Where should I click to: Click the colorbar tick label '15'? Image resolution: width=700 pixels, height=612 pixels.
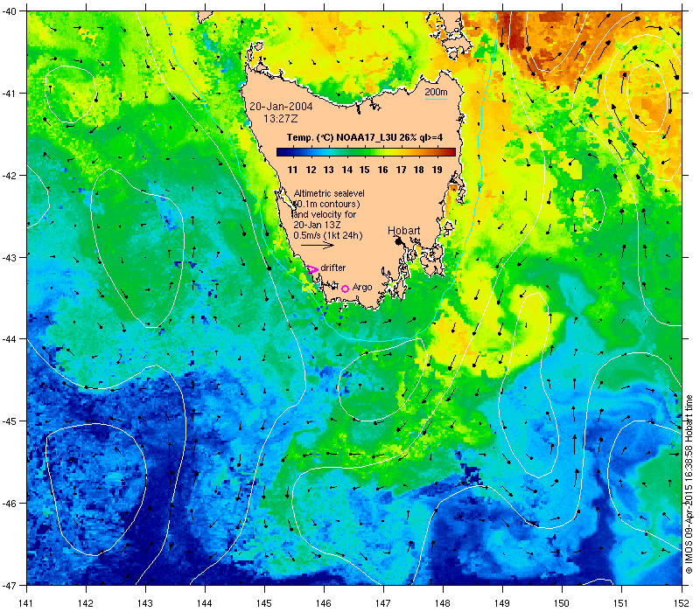(364, 170)
